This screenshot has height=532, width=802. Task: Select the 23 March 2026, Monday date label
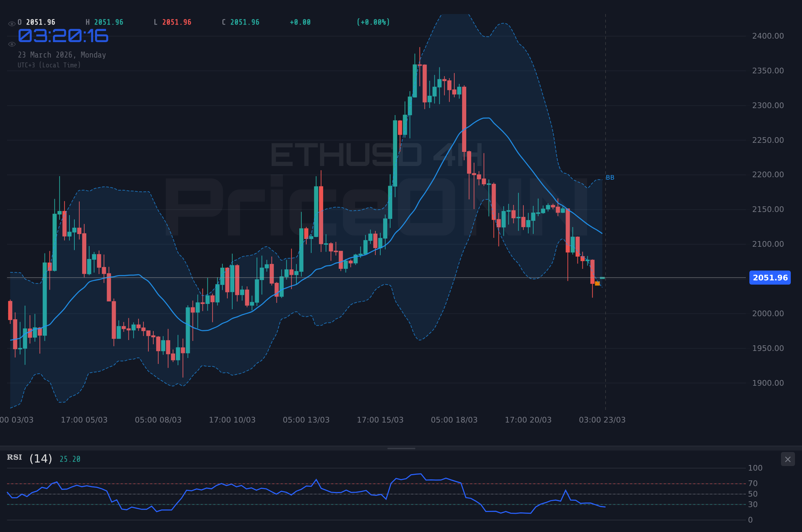61,55
